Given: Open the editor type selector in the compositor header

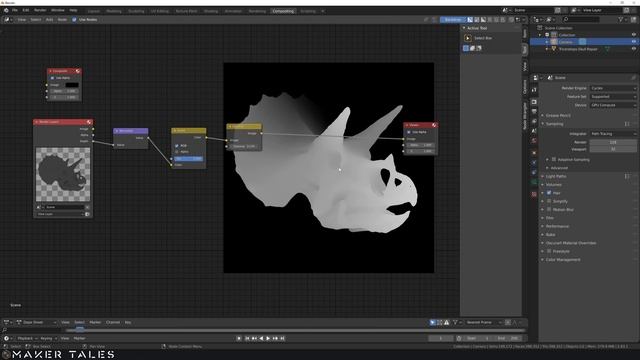Looking at the screenshot, I should (x=8, y=20).
